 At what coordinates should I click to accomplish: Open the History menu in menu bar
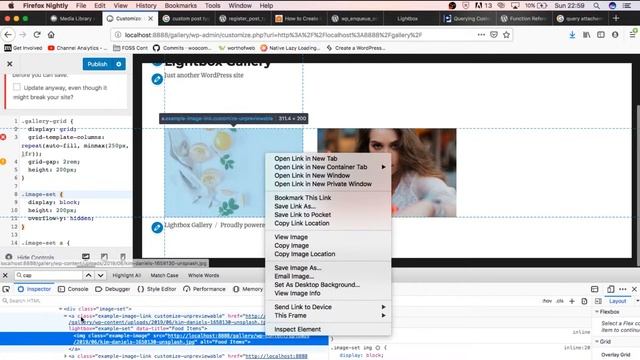pos(146,6)
